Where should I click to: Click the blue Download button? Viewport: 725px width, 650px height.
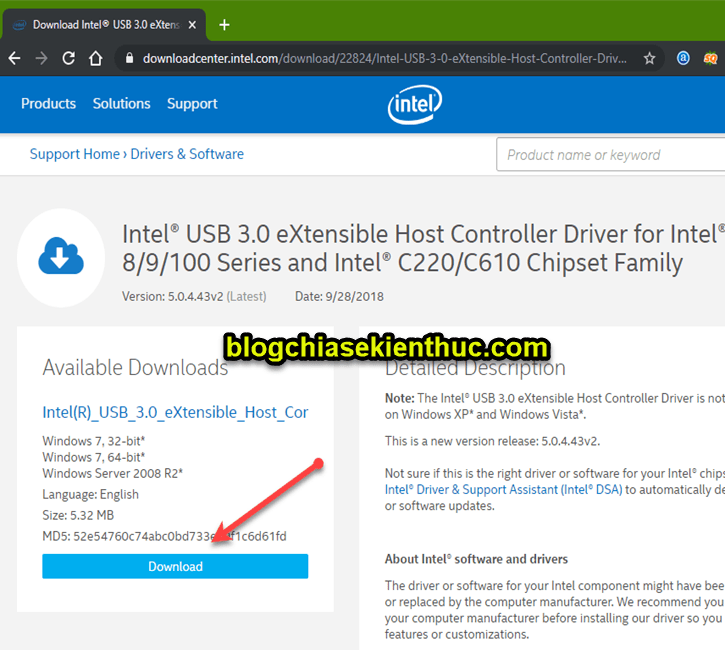[175, 566]
